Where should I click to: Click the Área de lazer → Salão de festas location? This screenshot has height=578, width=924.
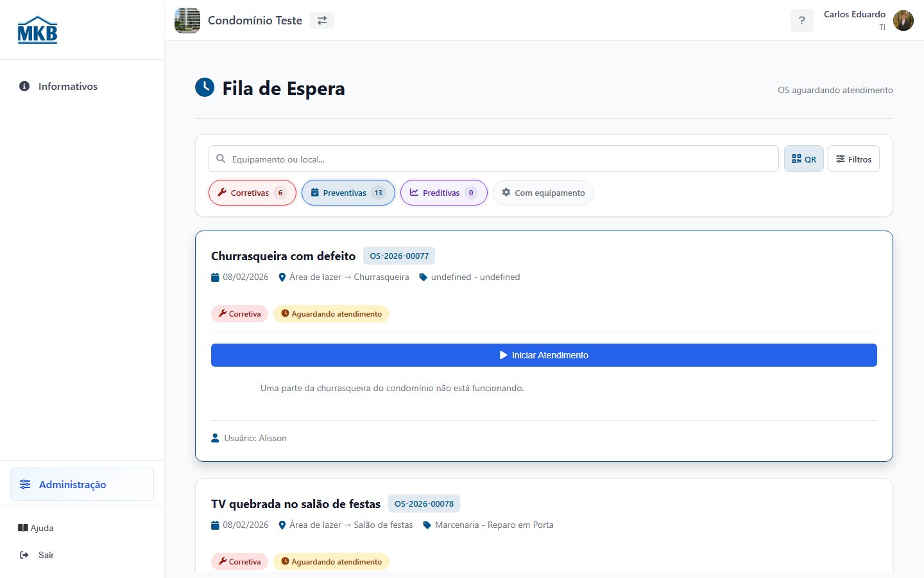click(x=351, y=525)
